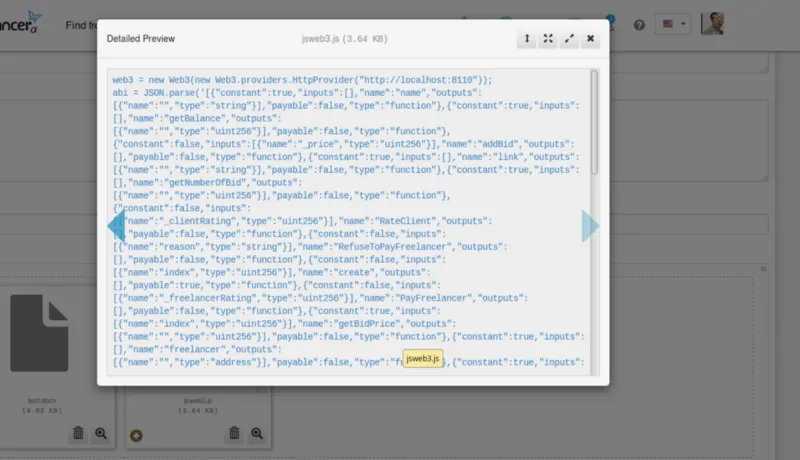The width and height of the screenshot is (800, 460).
Task: Expand the preview to full screen
Action: (569, 39)
